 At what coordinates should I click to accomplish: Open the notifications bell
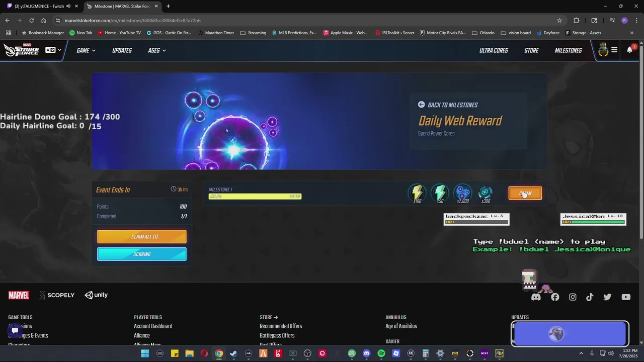tap(630, 50)
